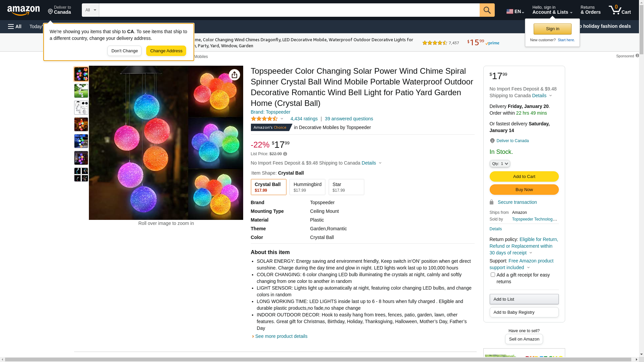Check the gift receipt checkbox
The height and width of the screenshot is (362, 644).
click(493, 275)
